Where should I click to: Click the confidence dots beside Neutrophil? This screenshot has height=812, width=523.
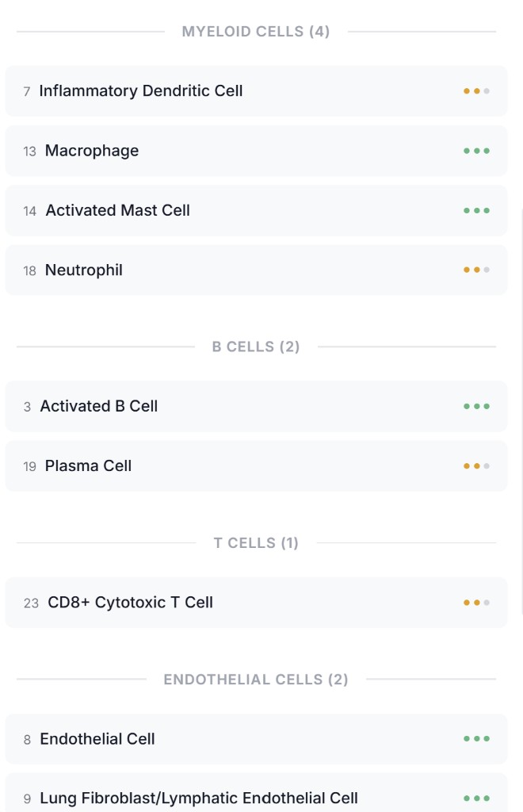tap(476, 270)
